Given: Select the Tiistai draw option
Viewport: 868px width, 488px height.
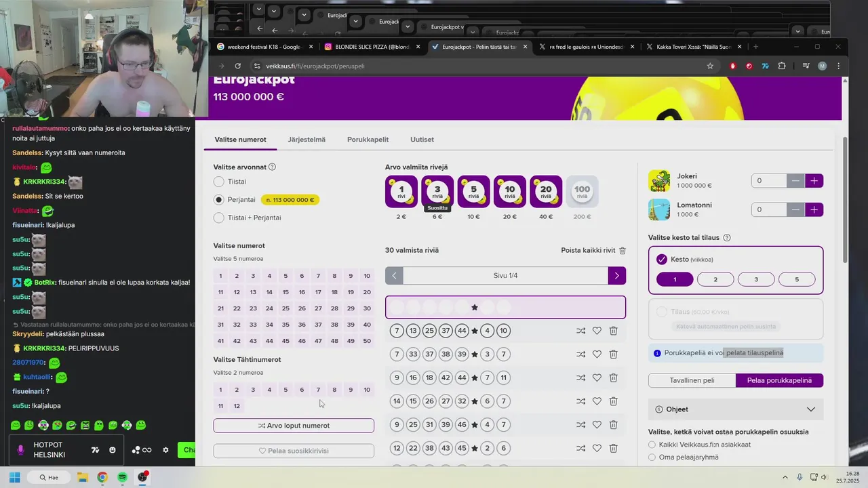Looking at the screenshot, I should pyautogui.click(x=218, y=182).
